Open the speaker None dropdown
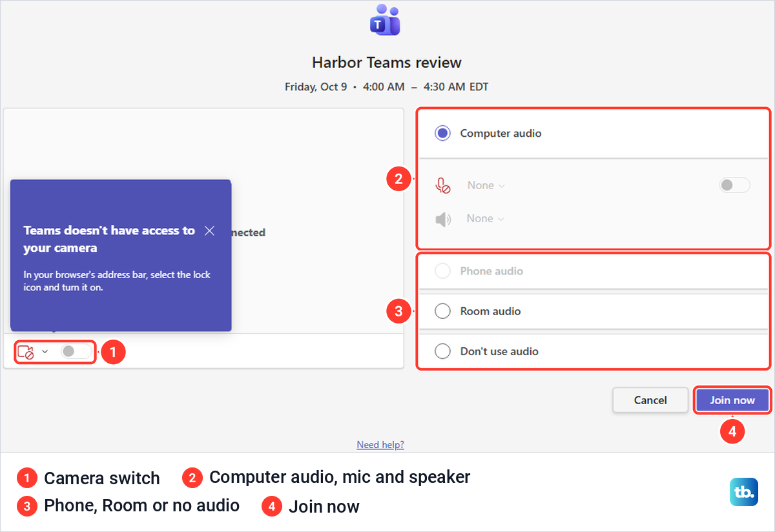The image size is (775, 532). [x=485, y=219]
